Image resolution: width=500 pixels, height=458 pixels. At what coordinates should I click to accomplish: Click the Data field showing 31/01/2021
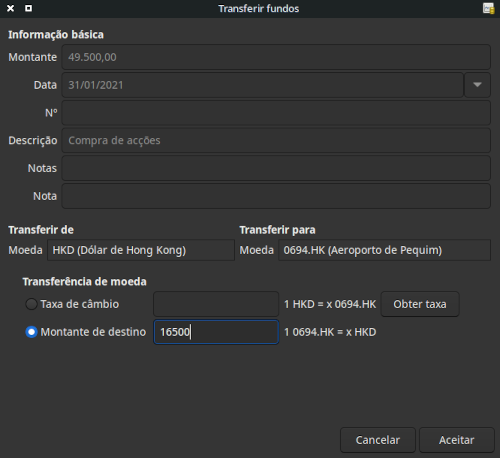coord(263,85)
